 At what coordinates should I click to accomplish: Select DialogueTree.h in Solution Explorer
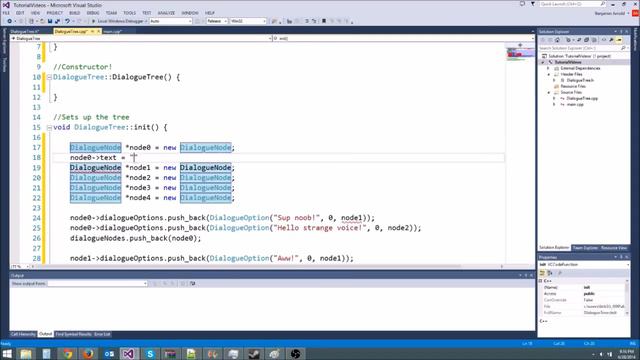580,80
